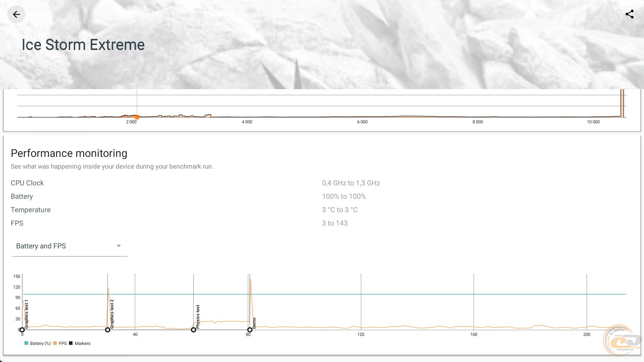Click the Graphics test 1 marker circle
The width and height of the screenshot is (644, 362).
pos(22,330)
